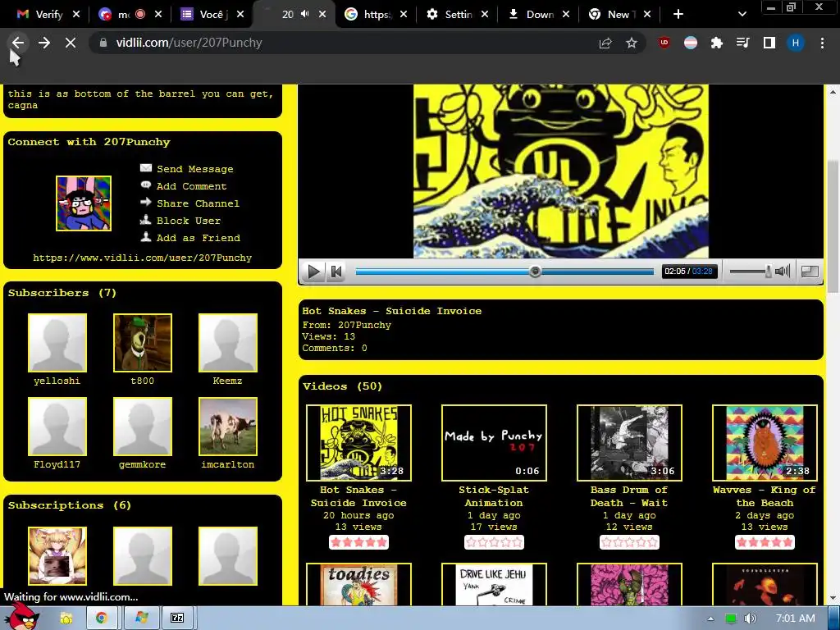
Task: Open subscriber Keemz profile
Action: [228, 343]
